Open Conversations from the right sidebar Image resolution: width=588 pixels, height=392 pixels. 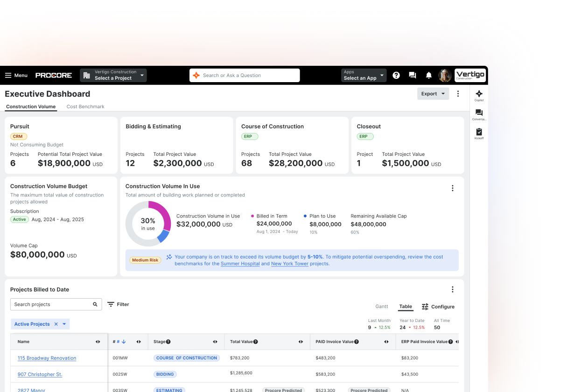tap(479, 113)
